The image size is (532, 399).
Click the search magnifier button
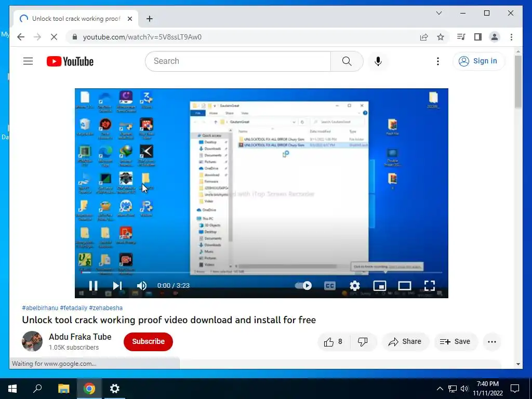coord(347,61)
